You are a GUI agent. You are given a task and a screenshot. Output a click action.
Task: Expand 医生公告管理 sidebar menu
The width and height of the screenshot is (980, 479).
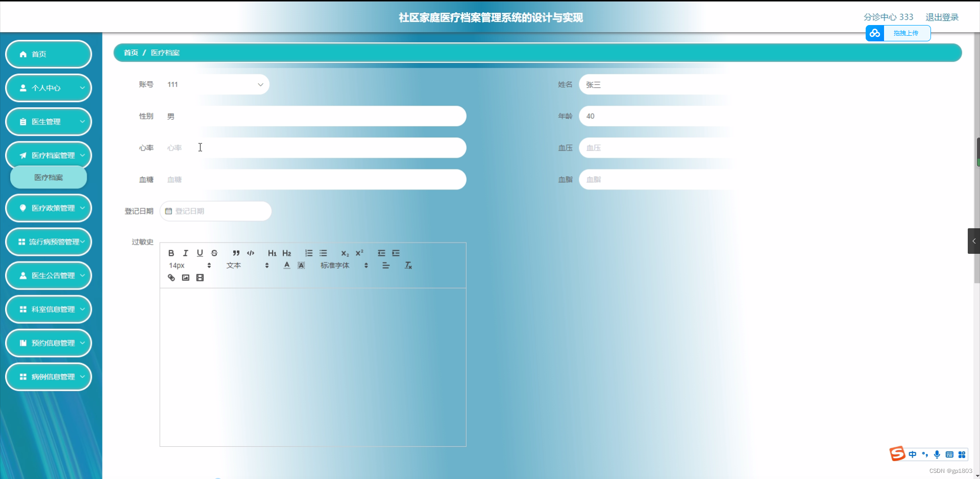(48, 275)
